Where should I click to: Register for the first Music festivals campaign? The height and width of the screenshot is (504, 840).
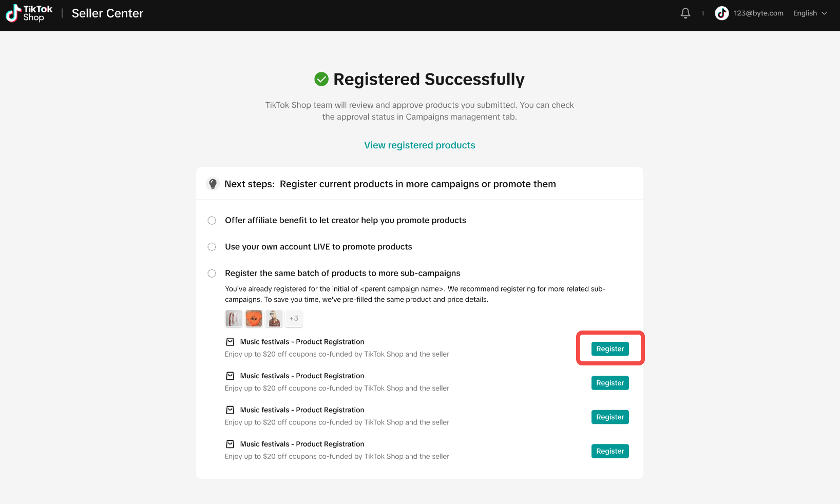610,349
